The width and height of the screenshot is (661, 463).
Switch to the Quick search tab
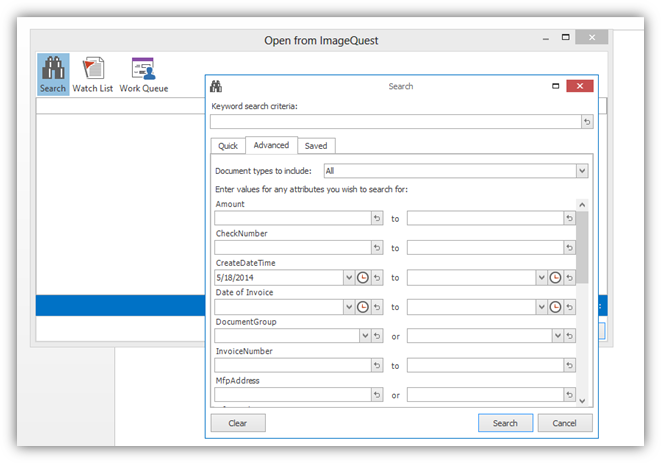228,146
